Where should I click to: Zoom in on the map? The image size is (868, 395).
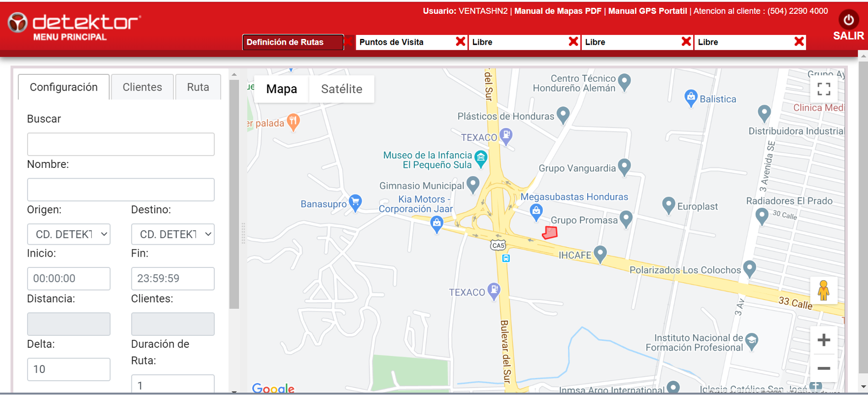[x=824, y=340]
